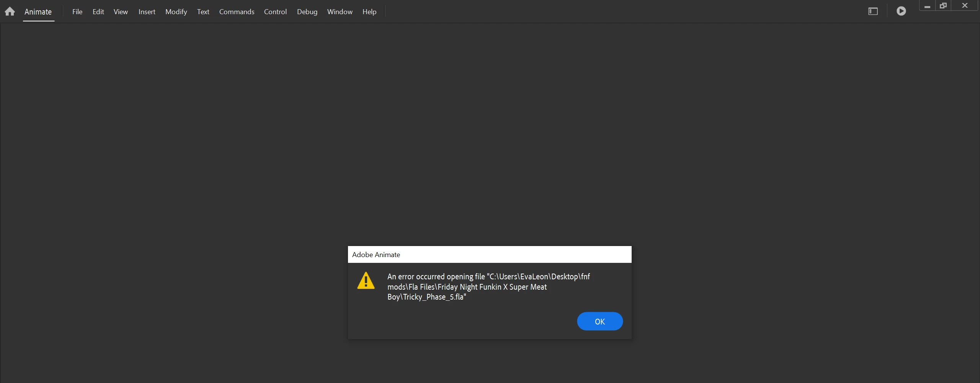Open the Modify menu
This screenshot has height=383, width=980.
[x=176, y=12]
